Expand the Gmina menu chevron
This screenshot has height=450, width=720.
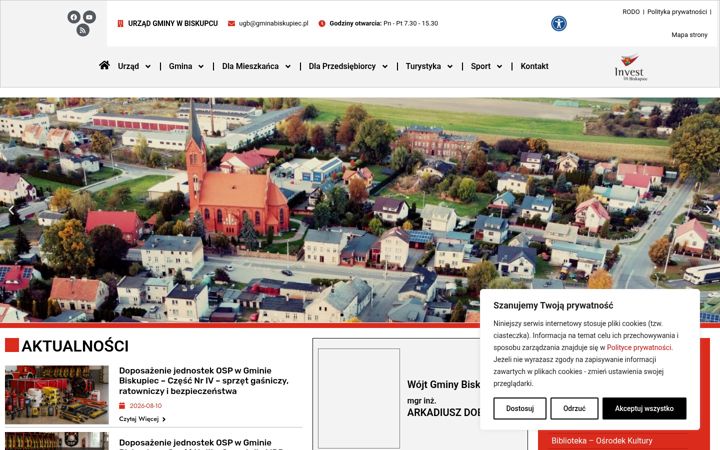point(201,67)
